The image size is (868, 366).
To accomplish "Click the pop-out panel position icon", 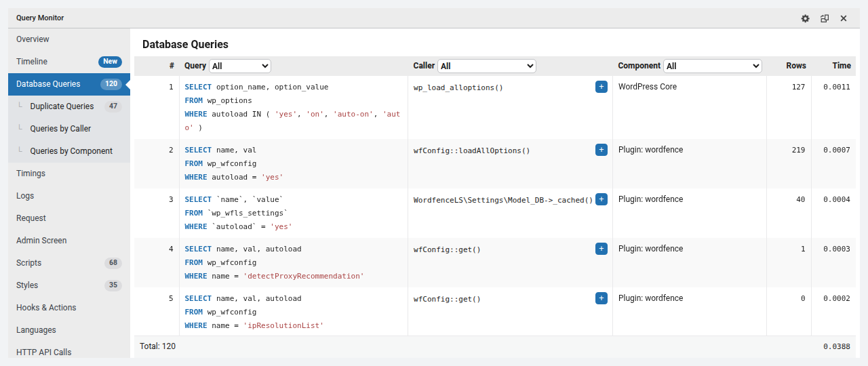I will click(x=825, y=18).
